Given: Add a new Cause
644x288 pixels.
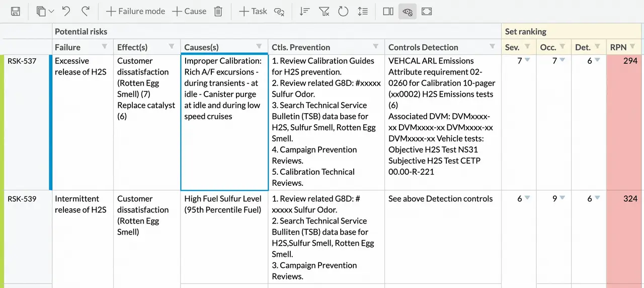Looking at the screenshot, I should 189,11.
